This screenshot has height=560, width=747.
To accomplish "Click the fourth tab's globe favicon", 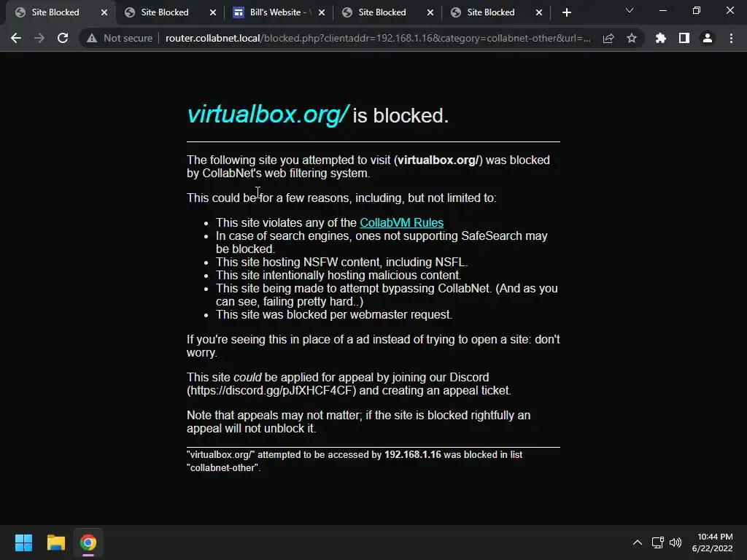I will point(347,12).
